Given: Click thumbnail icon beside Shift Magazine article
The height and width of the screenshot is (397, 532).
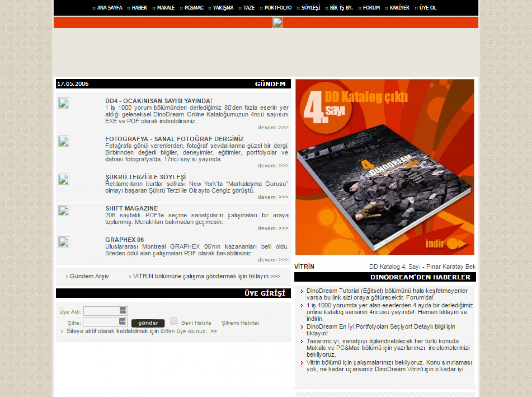Looking at the screenshot, I should click(x=64, y=211).
